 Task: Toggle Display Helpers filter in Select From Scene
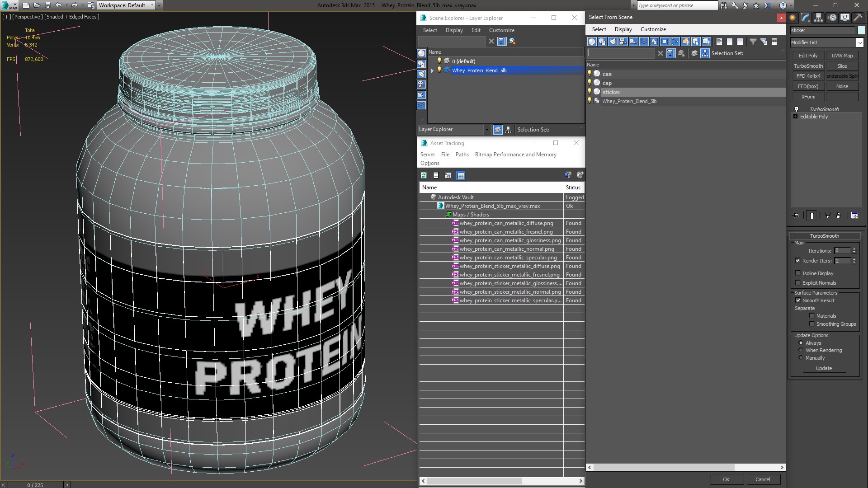click(x=633, y=42)
